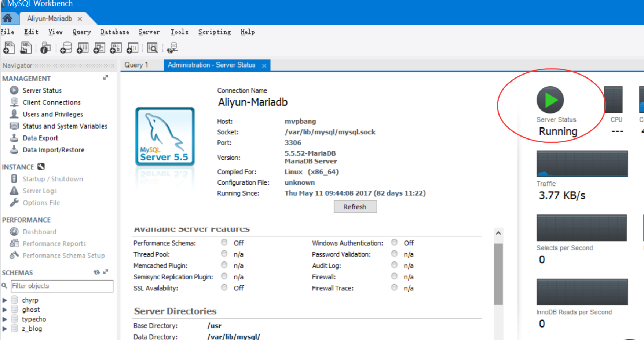Open Options File wrench icon
Image resolution: width=644 pixels, height=340 pixels.
pyautogui.click(x=14, y=202)
